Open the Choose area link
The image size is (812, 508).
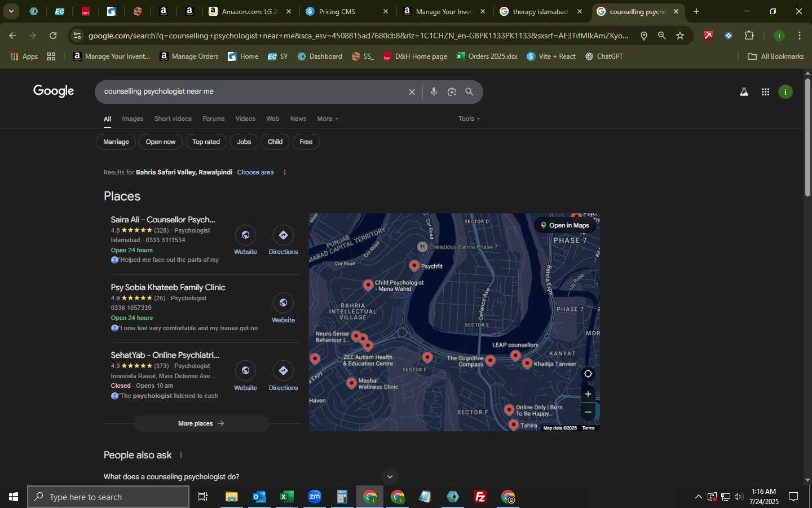point(255,172)
